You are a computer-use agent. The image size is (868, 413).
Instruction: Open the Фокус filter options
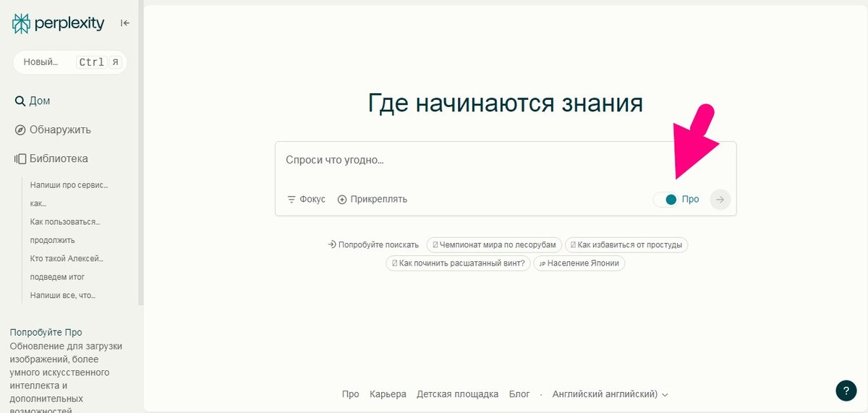tap(306, 199)
